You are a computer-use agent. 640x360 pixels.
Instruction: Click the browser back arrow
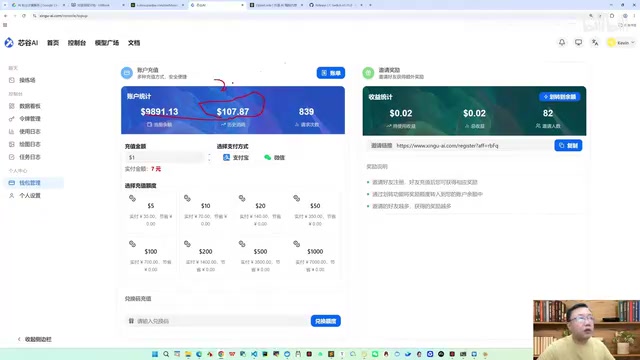coord(5,16)
